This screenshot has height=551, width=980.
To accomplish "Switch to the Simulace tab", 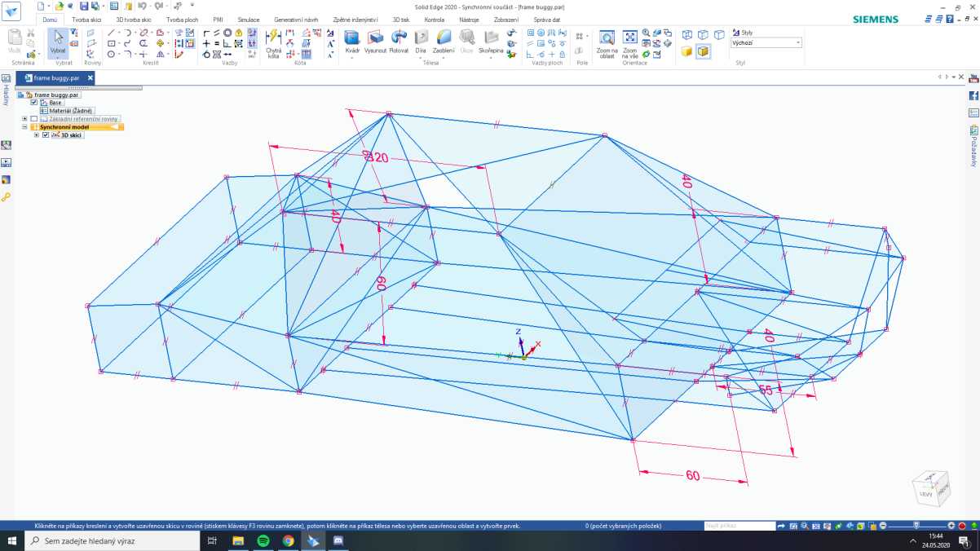I will tap(249, 19).
